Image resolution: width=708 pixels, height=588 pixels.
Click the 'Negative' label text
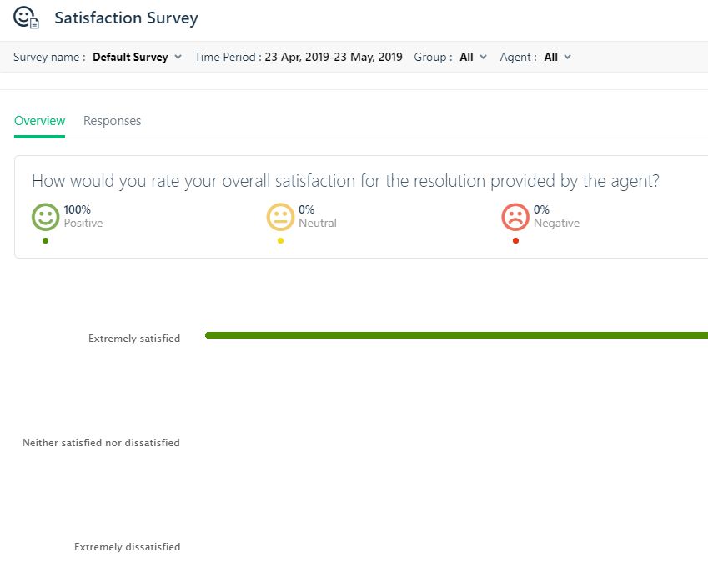[x=557, y=223]
